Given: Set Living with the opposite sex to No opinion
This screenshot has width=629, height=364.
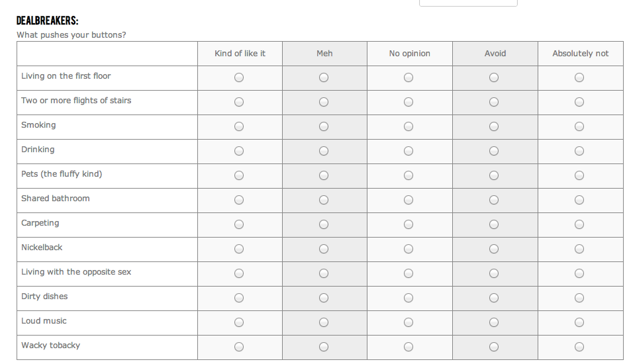Looking at the screenshot, I should pos(409,273).
